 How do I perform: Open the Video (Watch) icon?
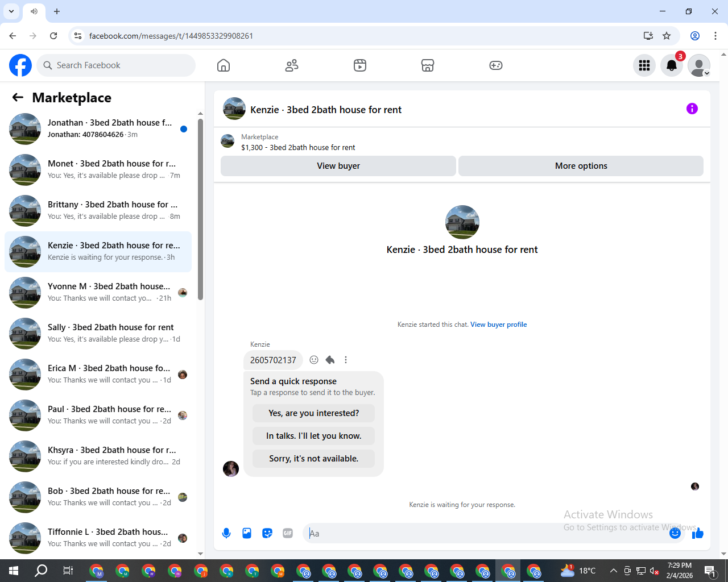(x=360, y=65)
